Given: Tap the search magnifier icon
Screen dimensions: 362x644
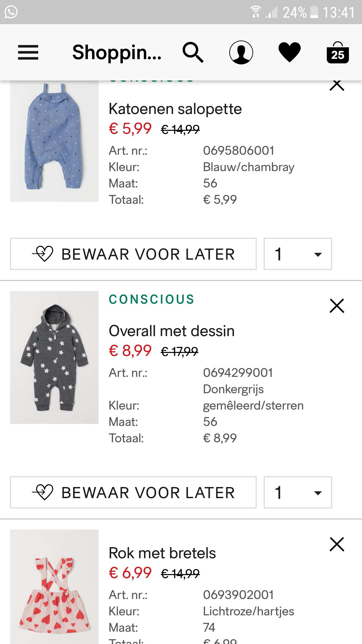Looking at the screenshot, I should pyautogui.click(x=193, y=52).
